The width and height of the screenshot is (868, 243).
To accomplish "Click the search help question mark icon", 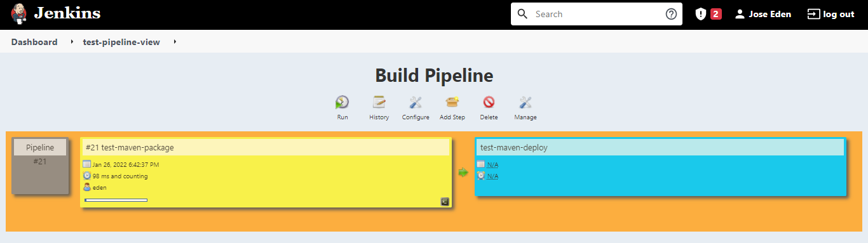I will click(x=671, y=14).
